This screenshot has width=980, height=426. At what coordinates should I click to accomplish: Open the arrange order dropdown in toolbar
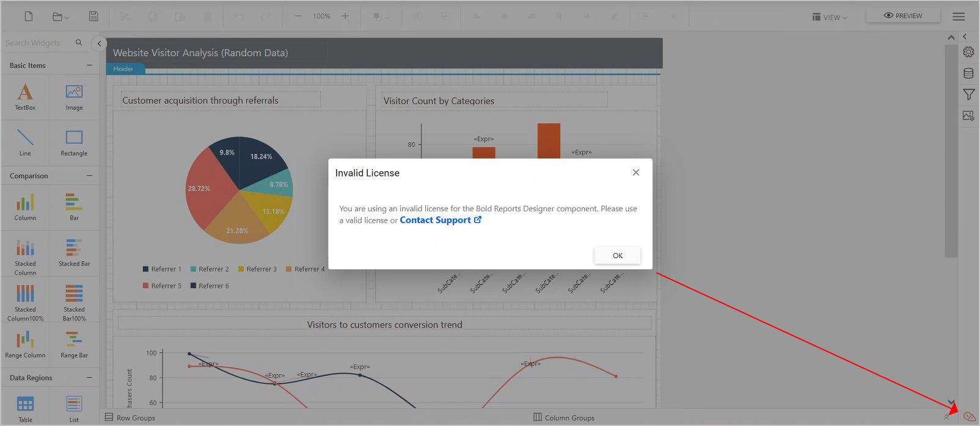pyautogui.click(x=381, y=16)
